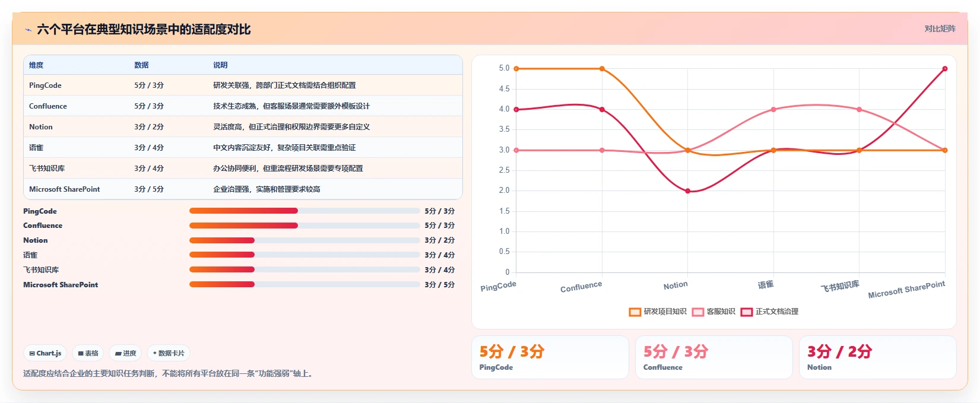Click the 飞书知识库 progress bar
This screenshot has height=403, width=980.
(x=305, y=269)
